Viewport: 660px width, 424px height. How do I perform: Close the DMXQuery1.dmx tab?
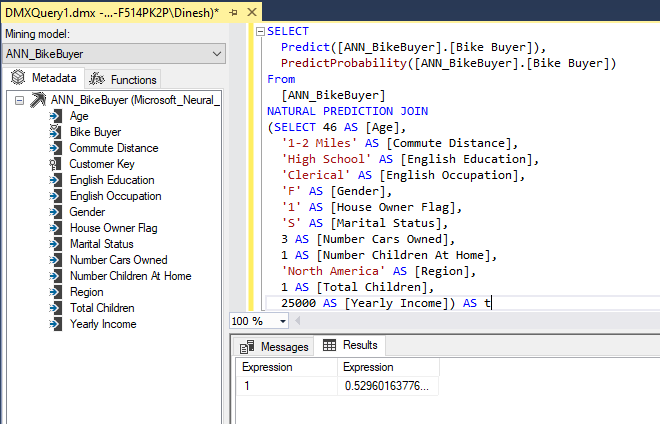(252, 12)
